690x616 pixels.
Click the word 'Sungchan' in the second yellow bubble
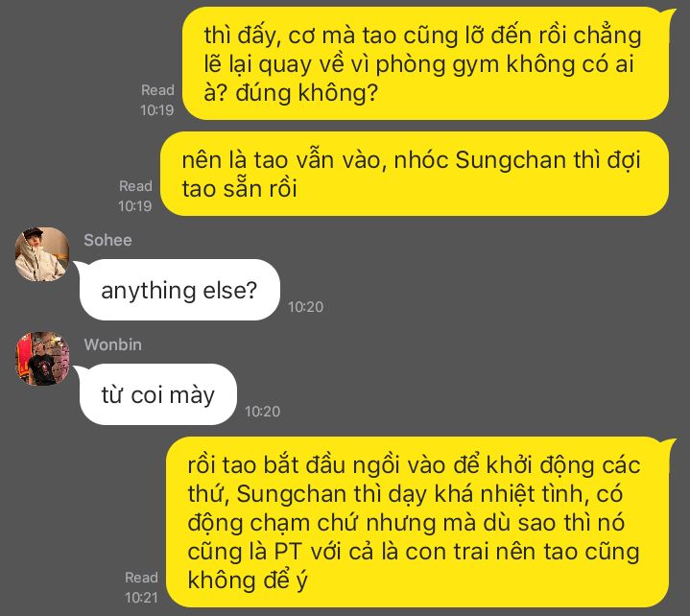coord(511,159)
